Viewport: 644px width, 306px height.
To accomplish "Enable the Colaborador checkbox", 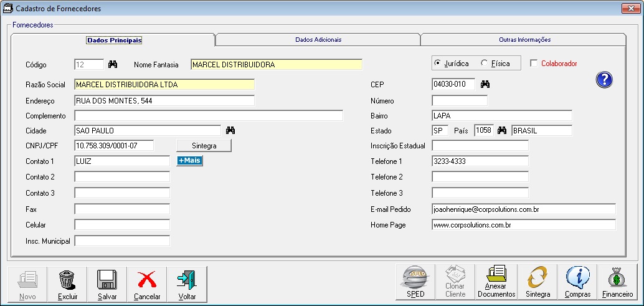I will pyautogui.click(x=533, y=64).
